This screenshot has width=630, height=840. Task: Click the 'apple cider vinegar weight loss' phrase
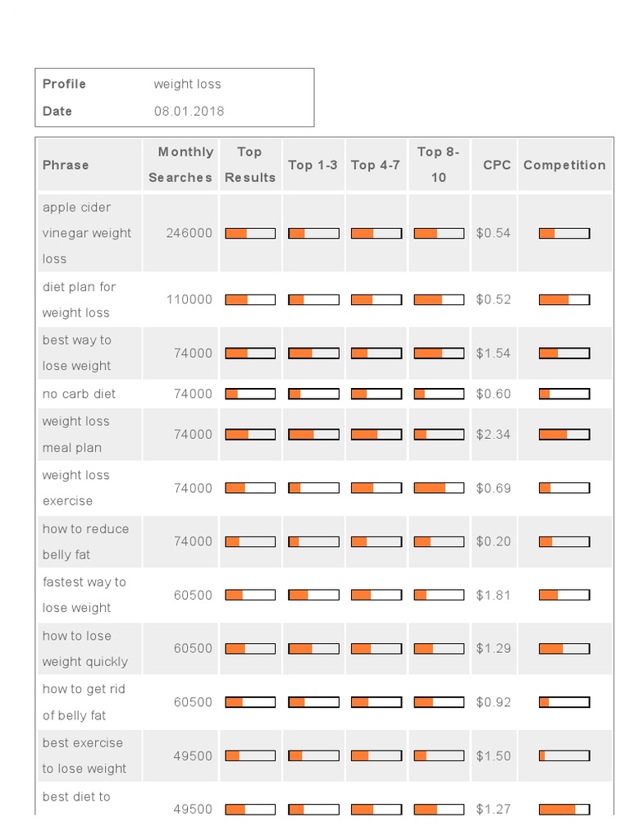tap(86, 233)
